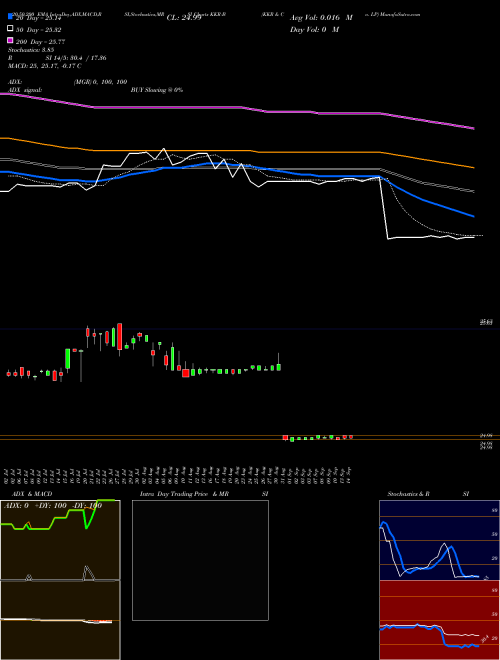
Task: Click the 'BUY Slowing @ 0%' signal text
Action: (157, 90)
